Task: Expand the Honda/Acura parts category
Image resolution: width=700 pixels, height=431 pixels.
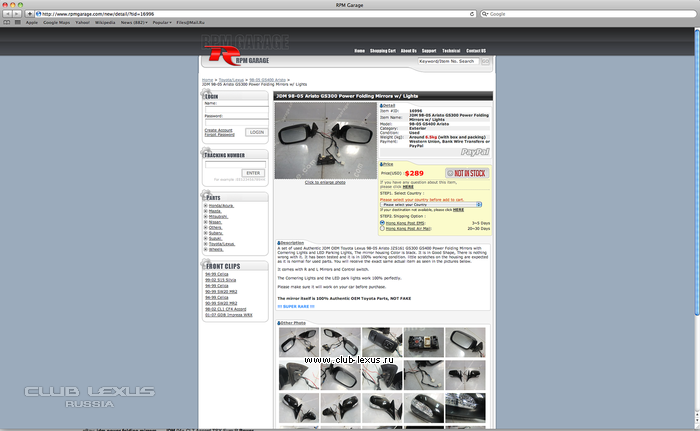Action: pos(206,206)
